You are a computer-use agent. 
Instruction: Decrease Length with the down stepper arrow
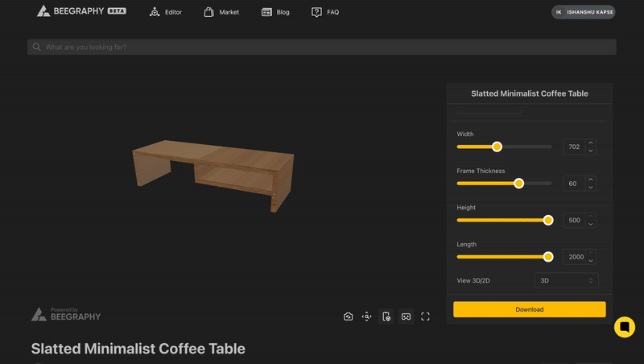591,260
